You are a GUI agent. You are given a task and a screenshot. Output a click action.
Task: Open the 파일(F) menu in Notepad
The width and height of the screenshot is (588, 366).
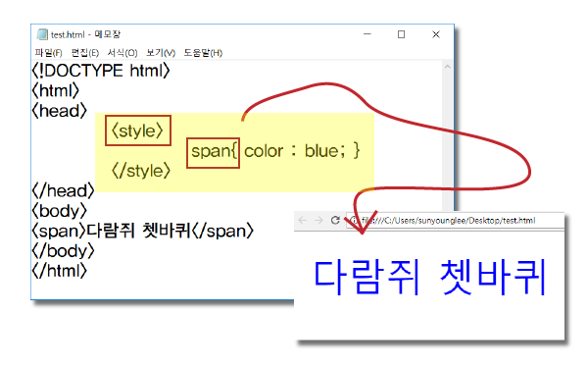coord(48,53)
